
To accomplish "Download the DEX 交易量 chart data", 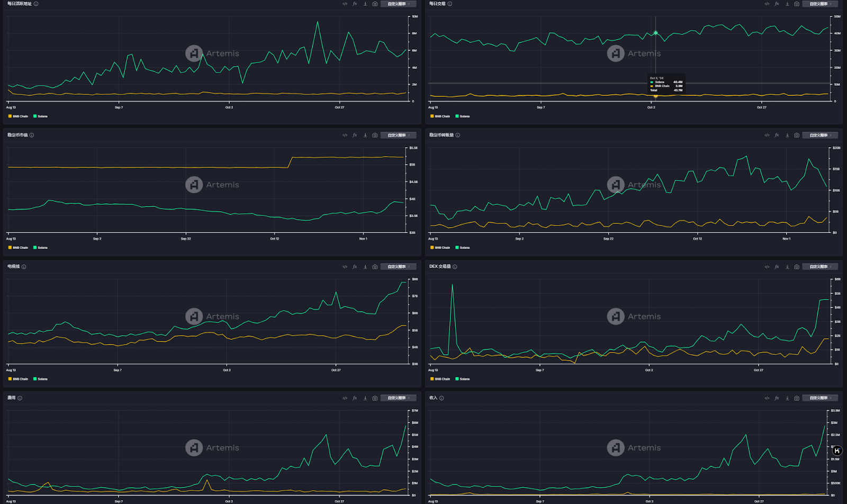I will point(787,267).
